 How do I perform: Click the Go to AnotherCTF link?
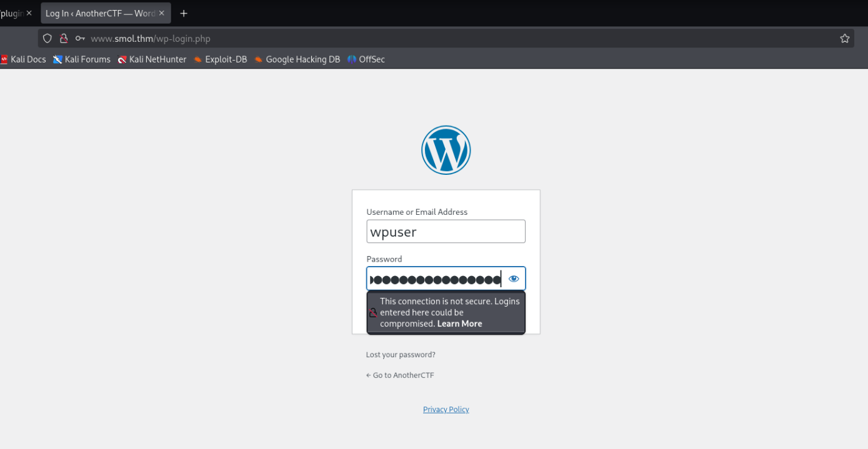coord(400,375)
